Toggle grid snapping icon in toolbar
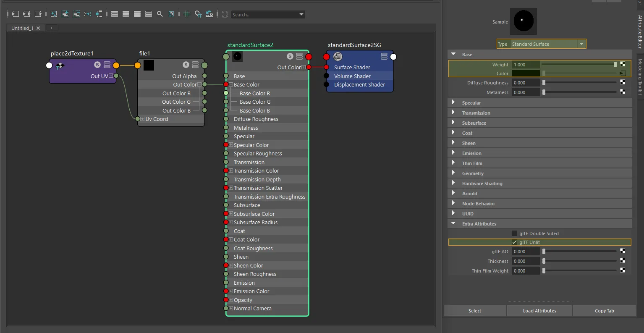The height and width of the screenshot is (333, 644). (x=198, y=14)
